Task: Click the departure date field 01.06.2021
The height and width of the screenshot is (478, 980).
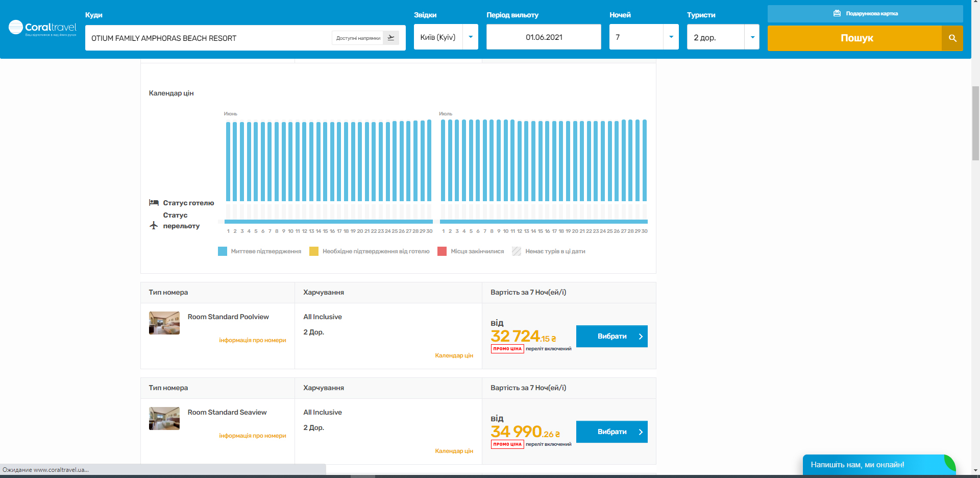Action: (544, 37)
